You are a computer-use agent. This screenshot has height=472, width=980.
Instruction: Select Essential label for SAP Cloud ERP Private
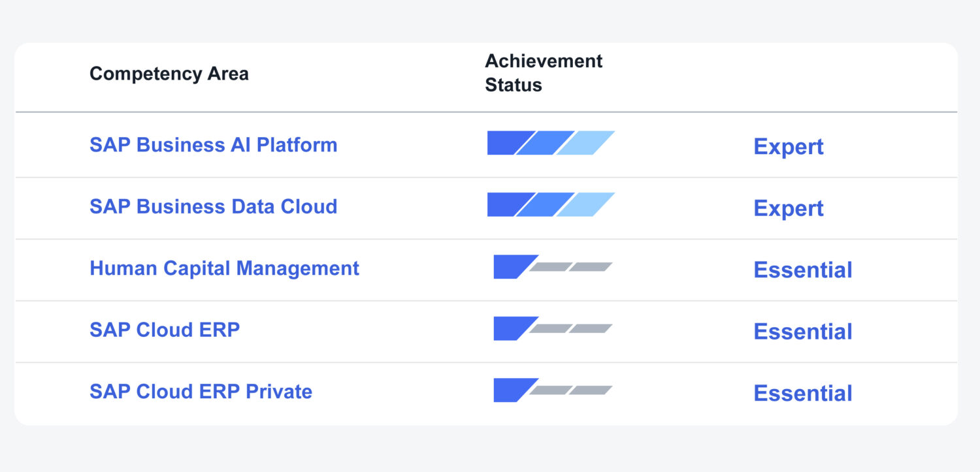803,393
